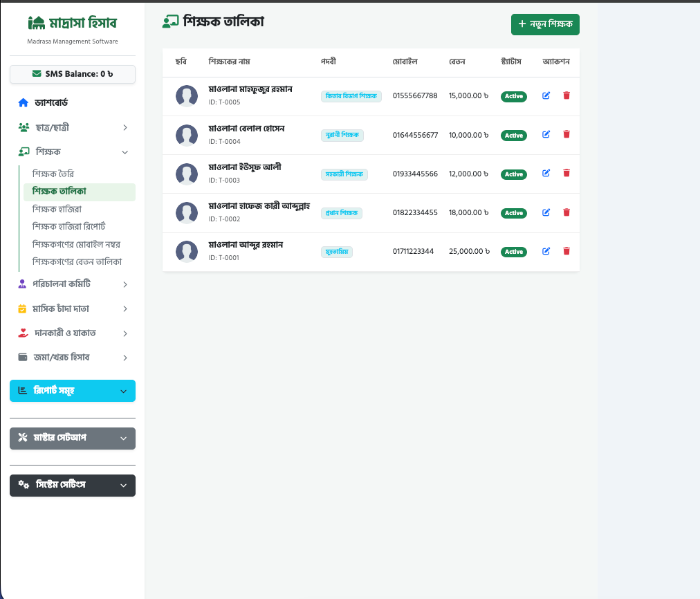Go to ড্যাশবোর্ড link

[51, 102]
